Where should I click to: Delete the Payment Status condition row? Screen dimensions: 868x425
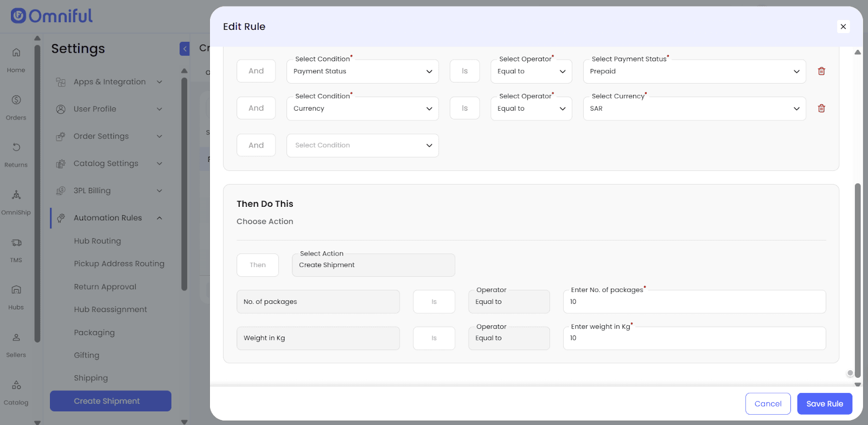pos(821,71)
